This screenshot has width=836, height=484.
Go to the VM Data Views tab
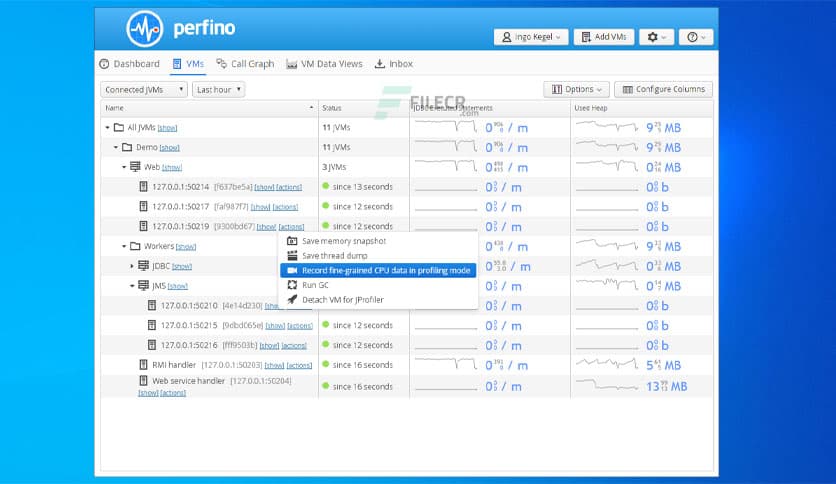click(324, 64)
